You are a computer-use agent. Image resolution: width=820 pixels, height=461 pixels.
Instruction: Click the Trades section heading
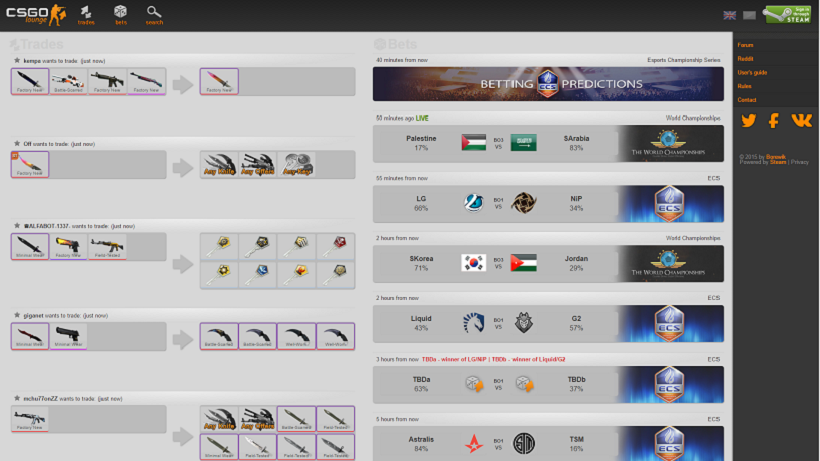click(37, 44)
